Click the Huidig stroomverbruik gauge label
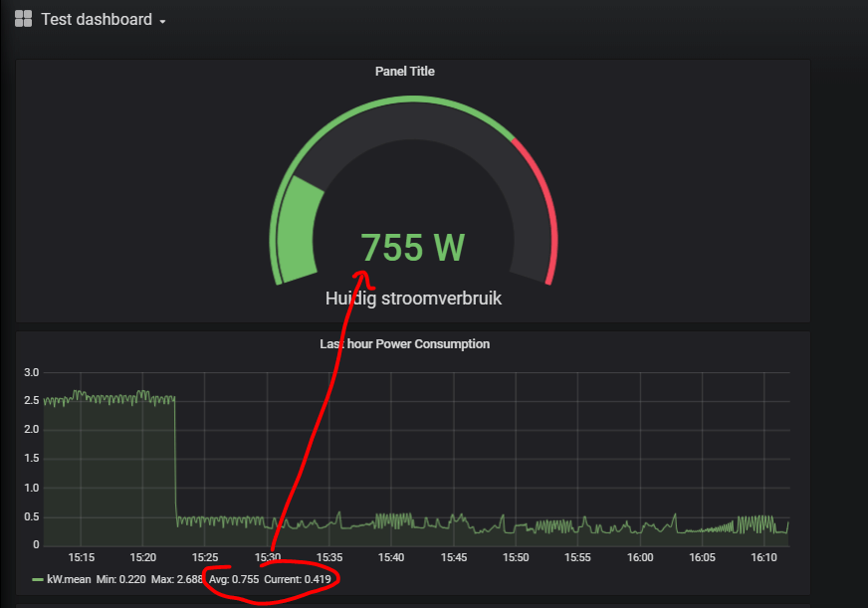Image resolution: width=868 pixels, height=608 pixels. pyautogui.click(x=413, y=299)
